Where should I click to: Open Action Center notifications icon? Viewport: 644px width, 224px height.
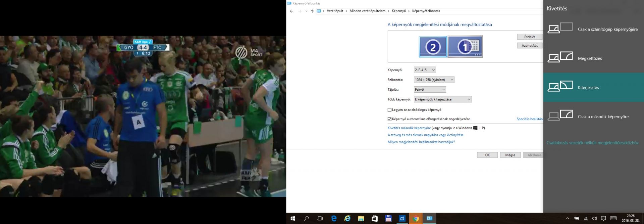603,219
